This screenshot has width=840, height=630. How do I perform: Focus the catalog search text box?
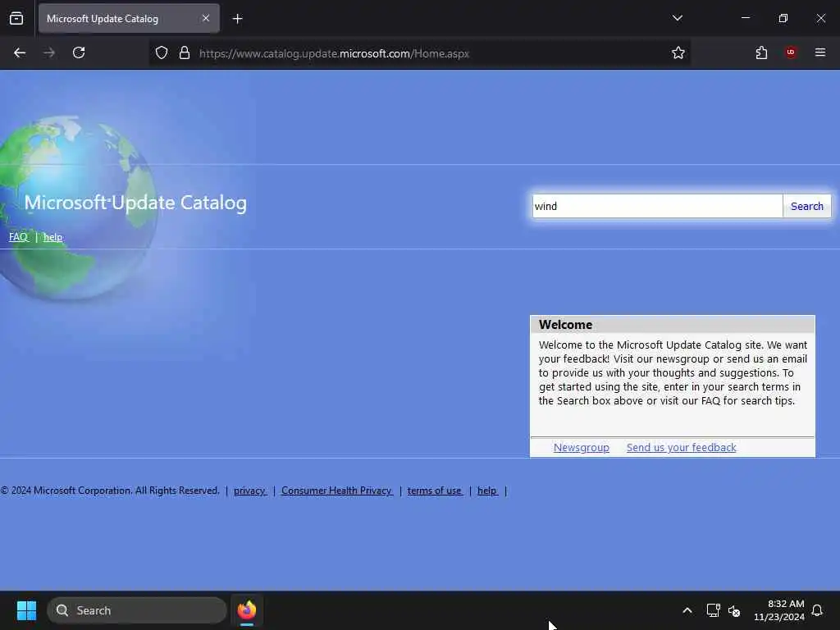pyautogui.click(x=657, y=206)
